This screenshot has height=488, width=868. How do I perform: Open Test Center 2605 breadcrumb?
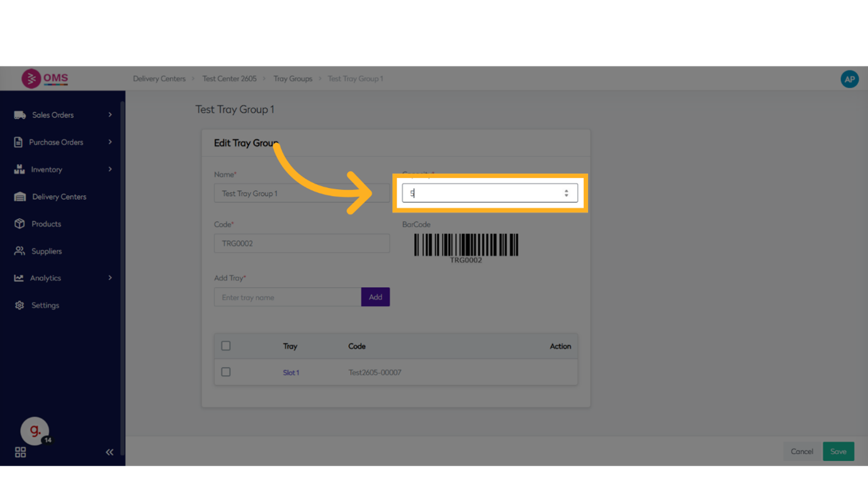(x=229, y=79)
